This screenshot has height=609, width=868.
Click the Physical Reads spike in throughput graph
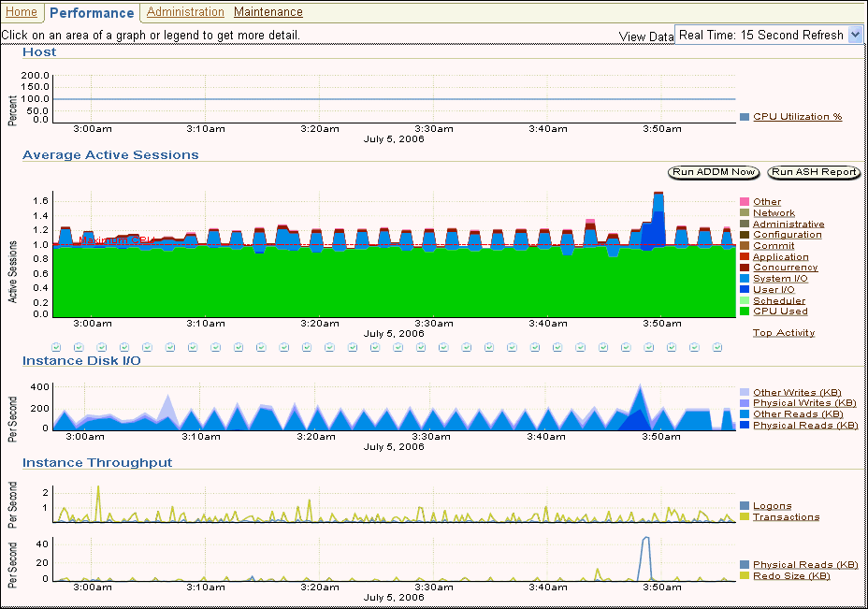645,541
